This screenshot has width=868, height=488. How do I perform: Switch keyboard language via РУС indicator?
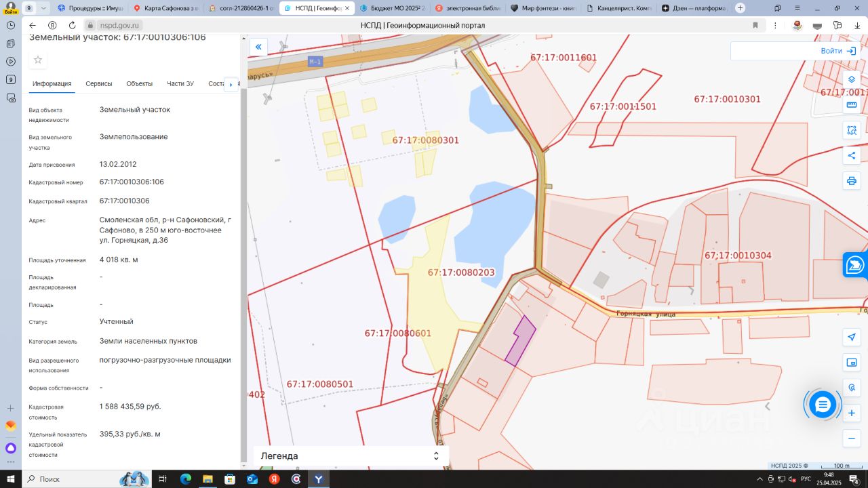pos(806,479)
